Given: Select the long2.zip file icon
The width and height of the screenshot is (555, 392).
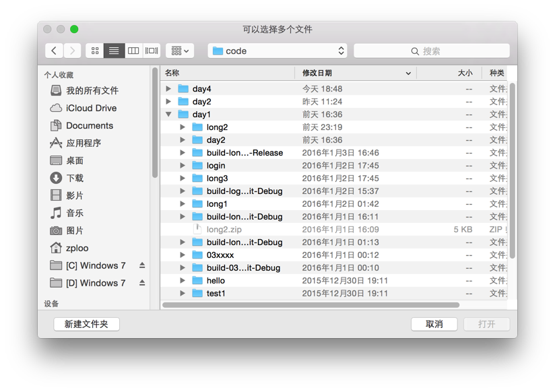Looking at the screenshot, I should pos(197,229).
